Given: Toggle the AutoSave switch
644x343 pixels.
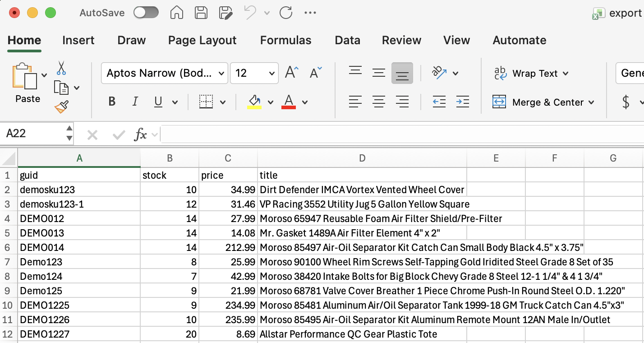Looking at the screenshot, I should pos(146,13).
